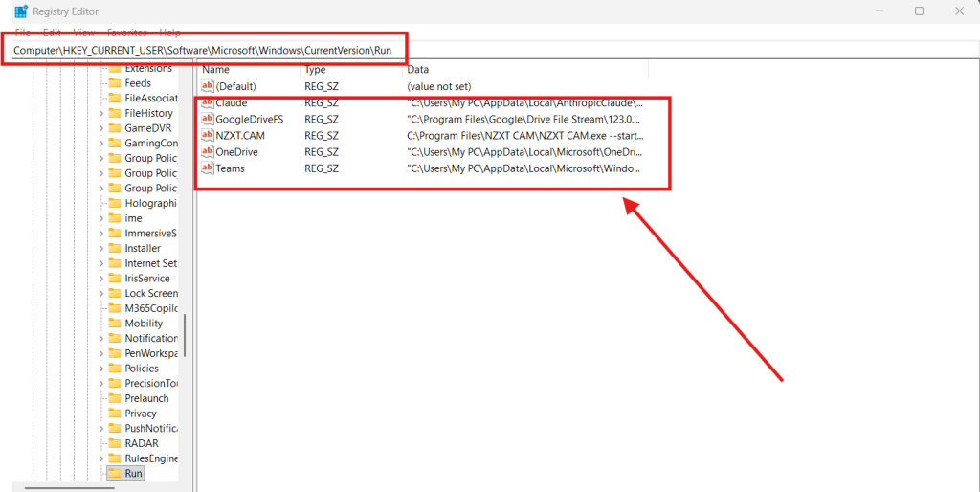
Task: Click the Extensions folder icon
Action: [115, 68]
